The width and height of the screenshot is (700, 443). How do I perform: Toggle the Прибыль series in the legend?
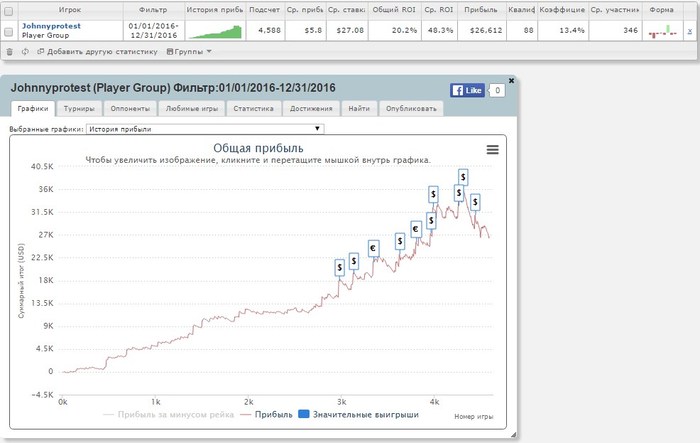coord(266,414)
